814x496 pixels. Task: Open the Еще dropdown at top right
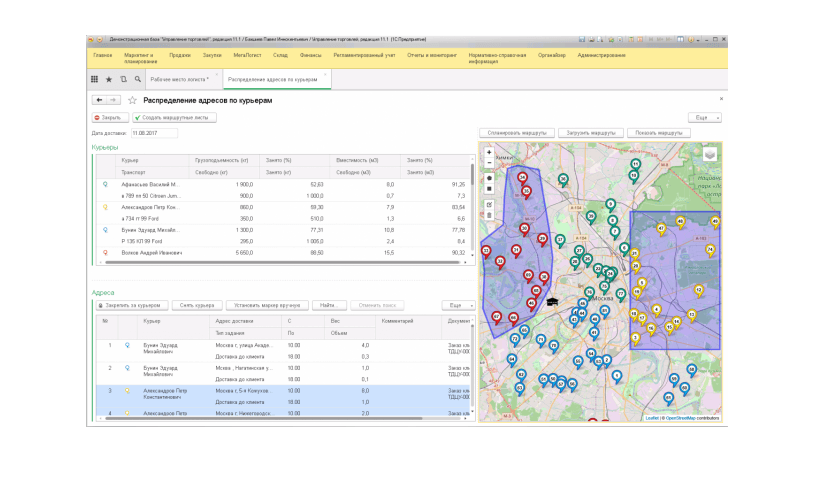(x=704, y=118)
